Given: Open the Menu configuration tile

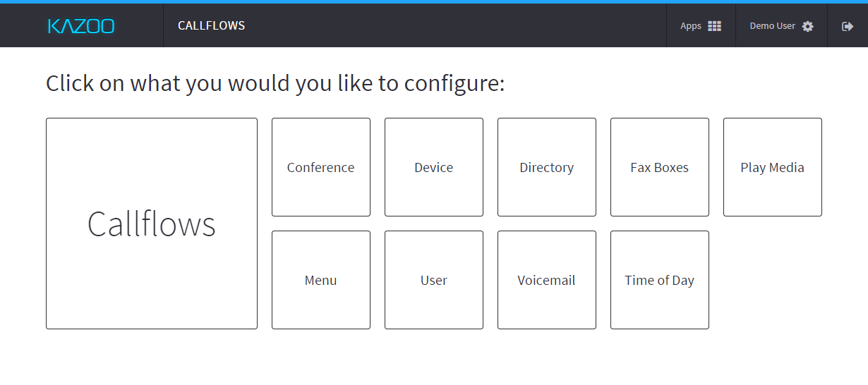Looking at the screenshot, I should 321,280.
